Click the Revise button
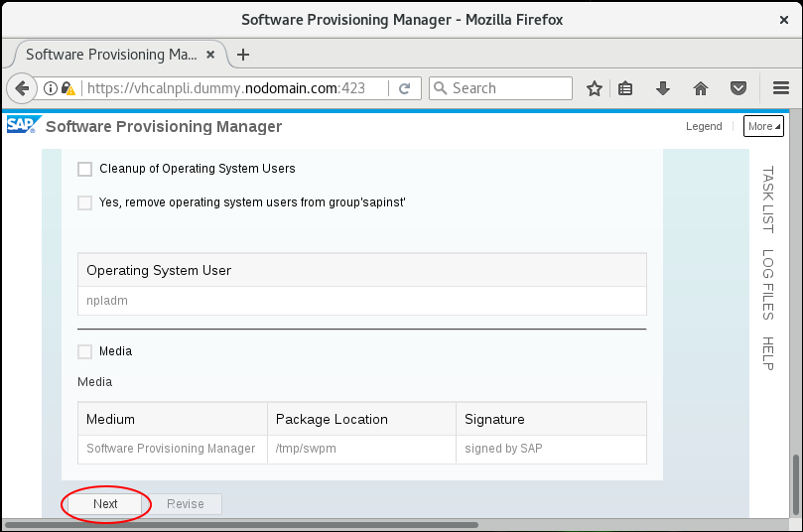803x532 pixels. pos(186,504)
